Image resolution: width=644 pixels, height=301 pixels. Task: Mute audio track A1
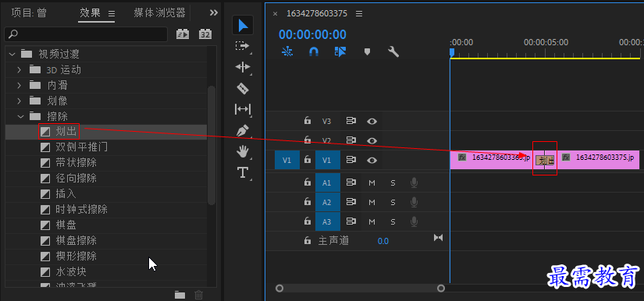point(372,183)
